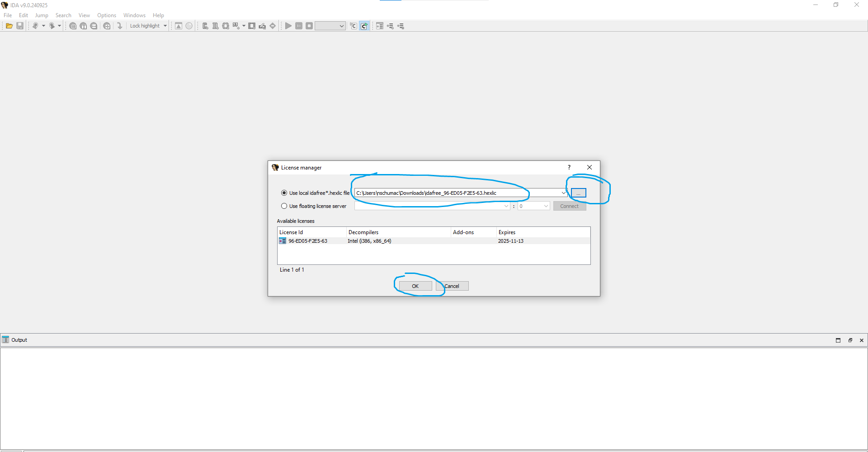
Task: Click the jump back arrow icon
Action: tap(35, 26)
